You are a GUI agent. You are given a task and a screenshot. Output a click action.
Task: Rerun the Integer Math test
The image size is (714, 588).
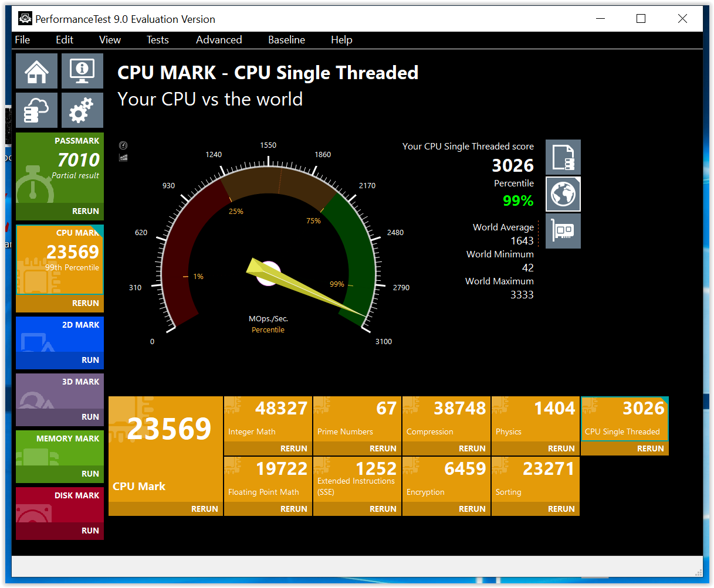(x=268, y=448)
